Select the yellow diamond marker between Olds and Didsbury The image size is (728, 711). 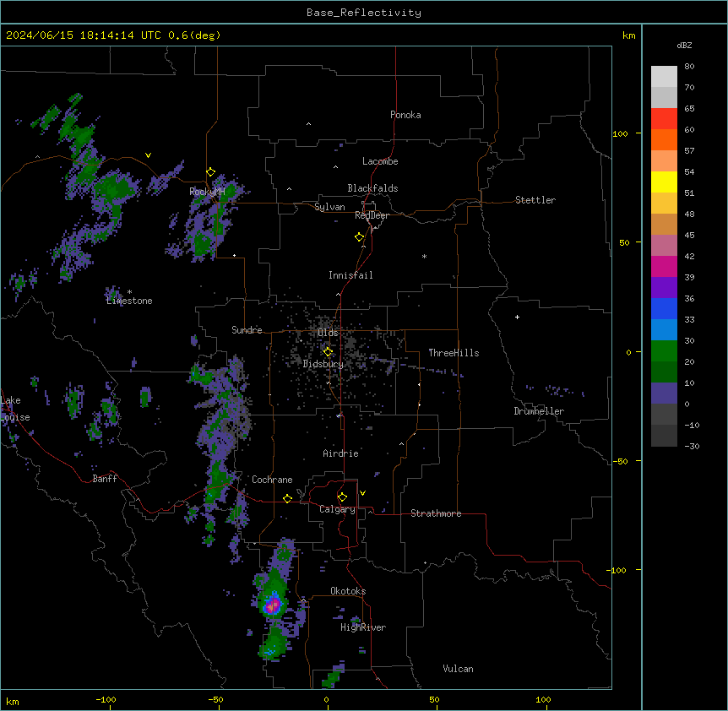click(328, 352)
